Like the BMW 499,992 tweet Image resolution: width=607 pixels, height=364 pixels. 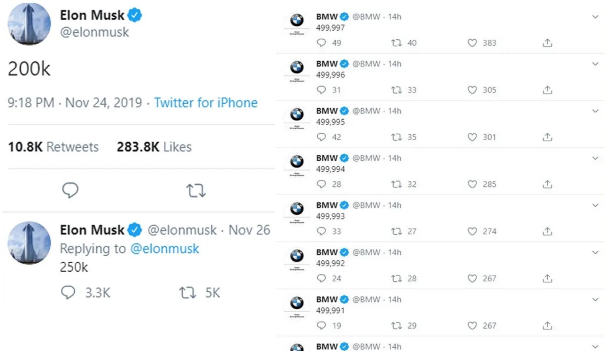(472, 278)
